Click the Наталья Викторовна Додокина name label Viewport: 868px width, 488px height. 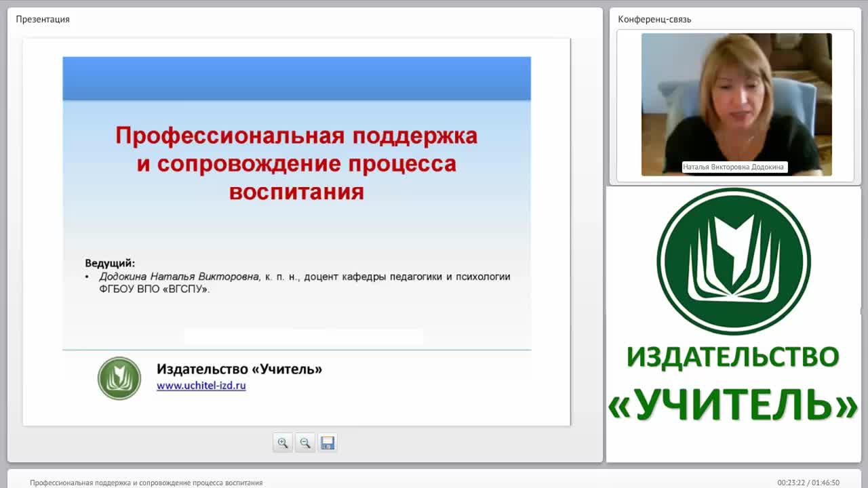[734, 167]
